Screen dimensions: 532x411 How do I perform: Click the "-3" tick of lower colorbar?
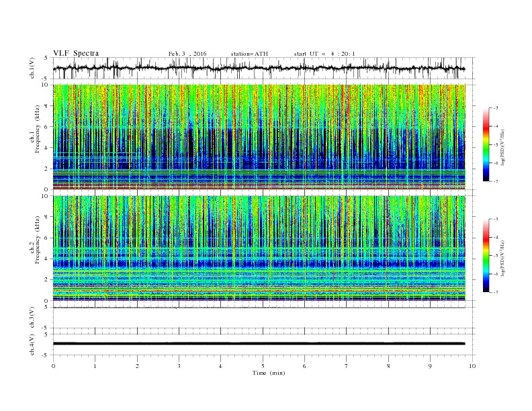[496, 219]
